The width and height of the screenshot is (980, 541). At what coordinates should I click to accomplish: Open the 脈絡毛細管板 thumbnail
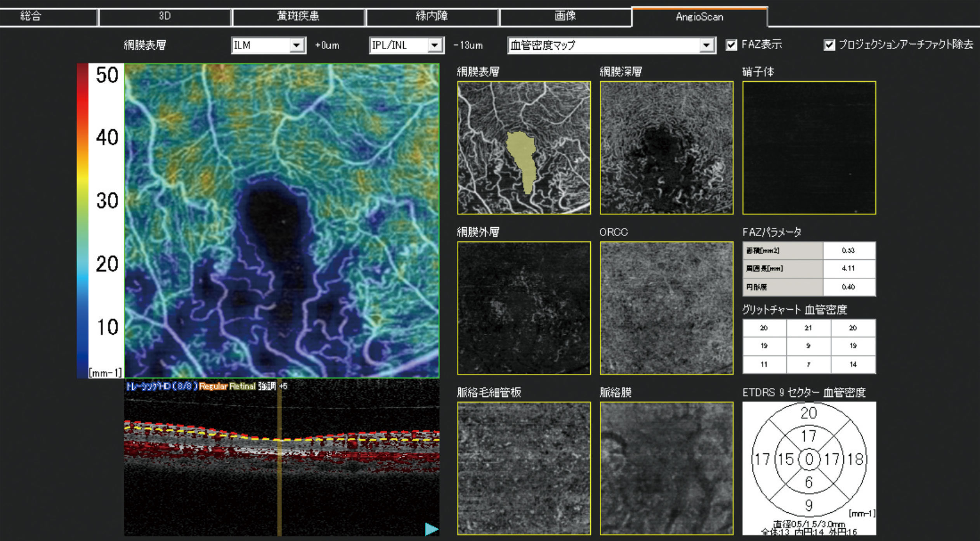pos(524,468)
